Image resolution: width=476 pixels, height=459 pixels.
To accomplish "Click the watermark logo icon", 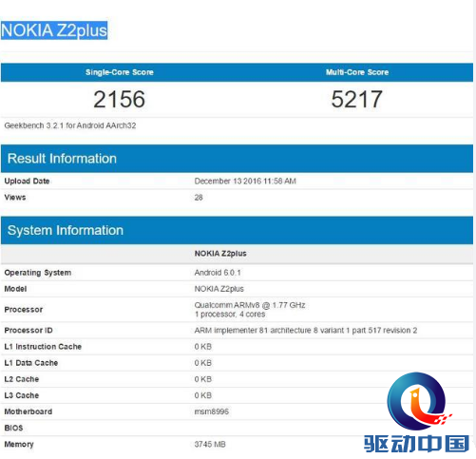I will (417, 401).
